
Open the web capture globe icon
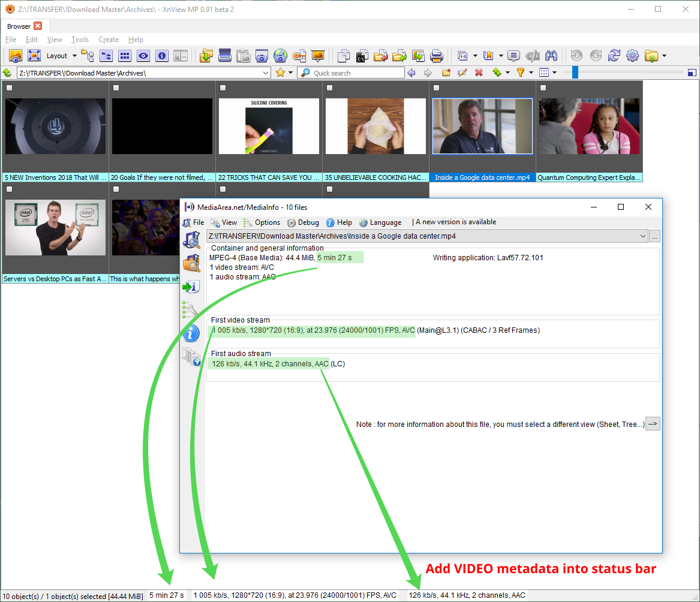[280, 56]
